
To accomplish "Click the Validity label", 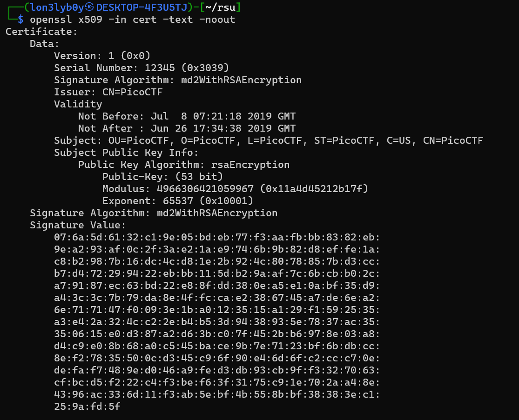I will [78, 104].
